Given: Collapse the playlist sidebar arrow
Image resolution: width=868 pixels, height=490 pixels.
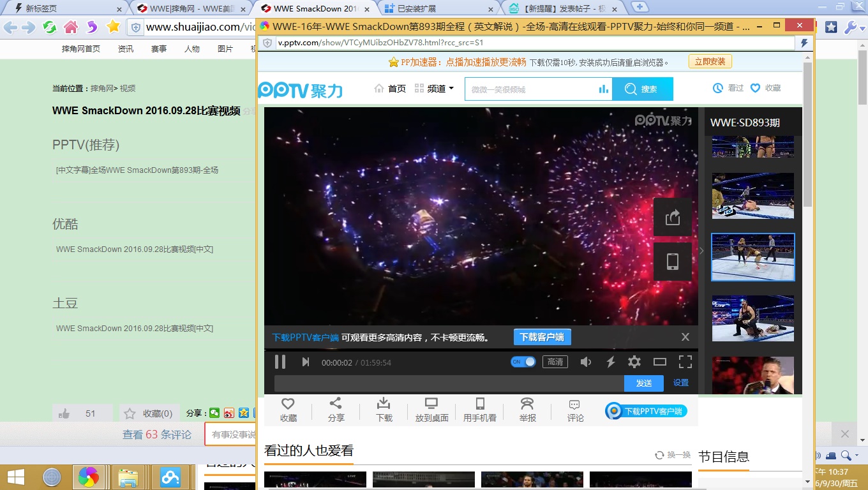Looking at the screenshot, I should click(701, 251).
